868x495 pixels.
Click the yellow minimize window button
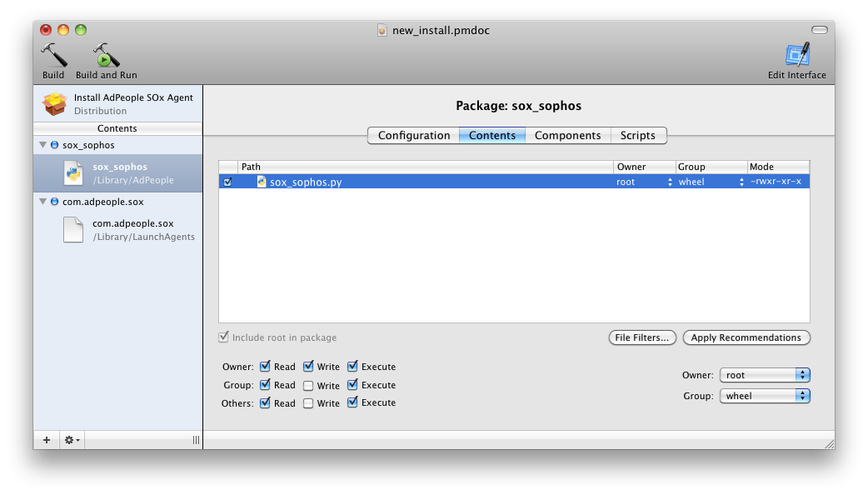(63, 30)
